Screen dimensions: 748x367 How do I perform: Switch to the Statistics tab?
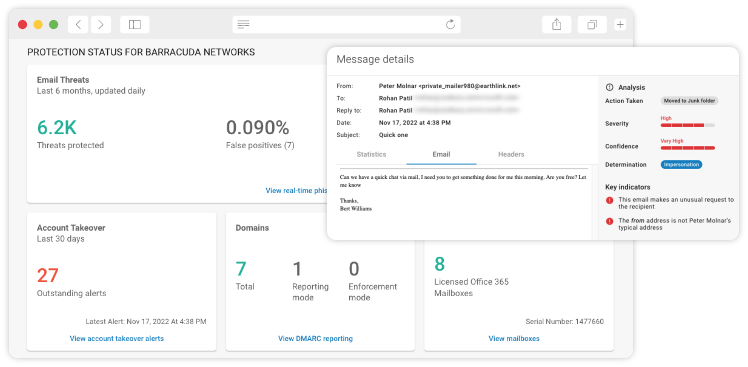(x=371, y=154)
